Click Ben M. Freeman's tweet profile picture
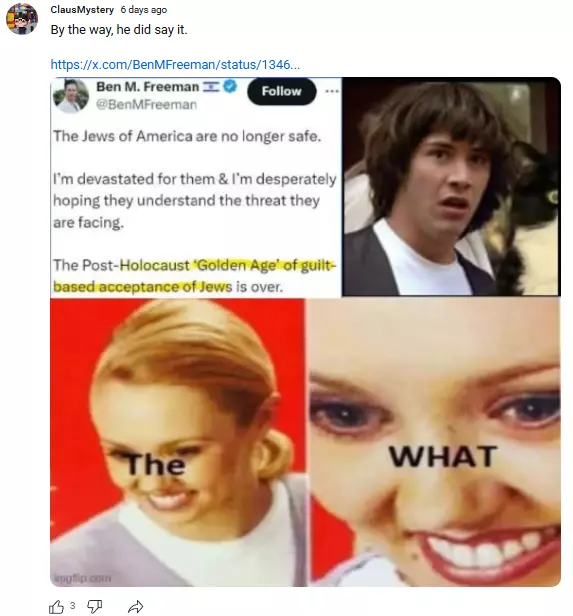Image resolution: width=573 pixels, height=616 pixels. 71,96
